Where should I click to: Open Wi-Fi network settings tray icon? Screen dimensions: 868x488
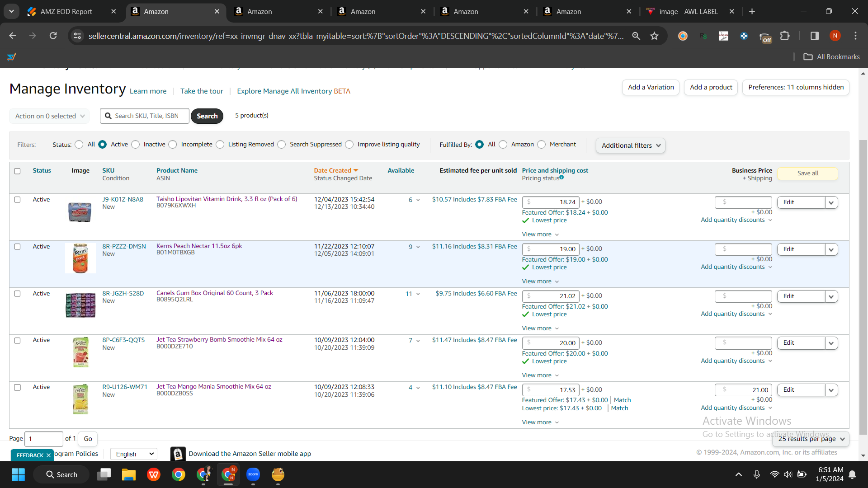tap(774, 474)
